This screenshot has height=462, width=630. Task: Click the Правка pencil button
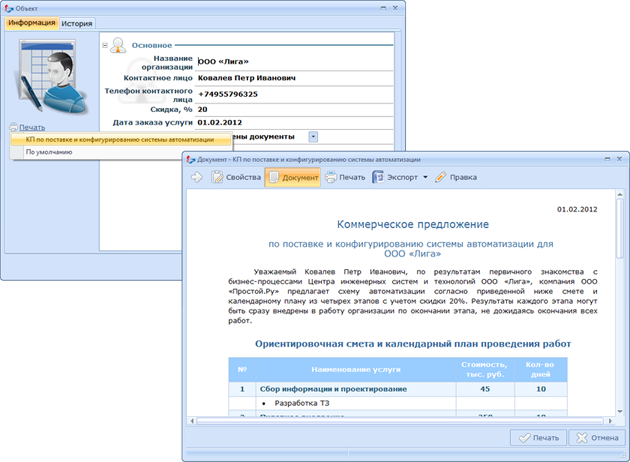coord(456,177)
